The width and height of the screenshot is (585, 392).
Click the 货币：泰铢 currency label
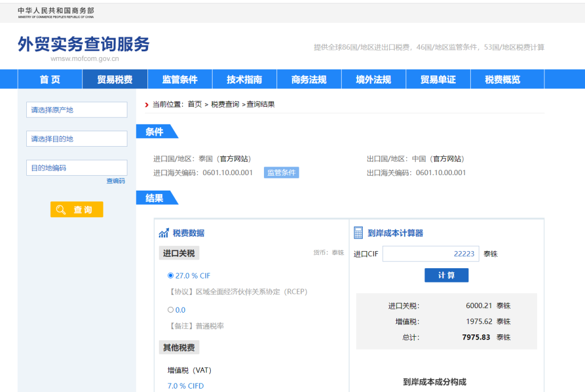point(328,253)
